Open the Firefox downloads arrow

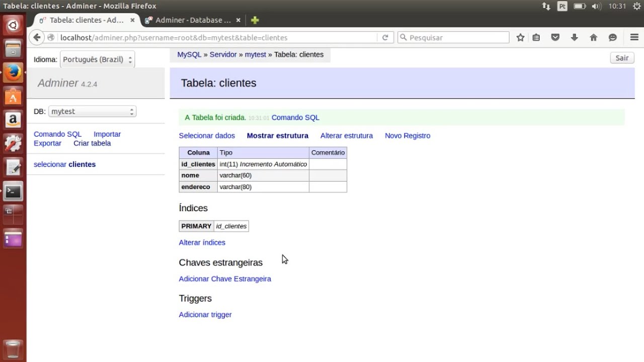[575, 38]
